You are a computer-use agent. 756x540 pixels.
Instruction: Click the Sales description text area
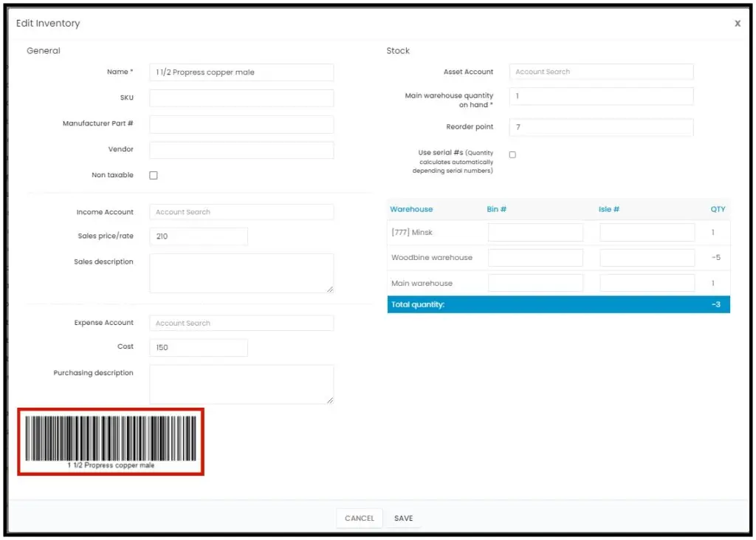click(241, 273)
